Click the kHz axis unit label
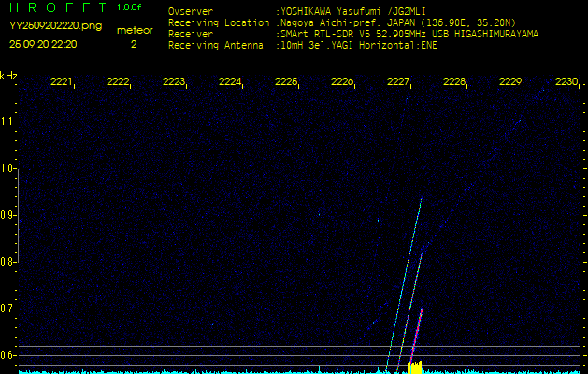Viewport: 588px width, 374px height. (8, 76)
